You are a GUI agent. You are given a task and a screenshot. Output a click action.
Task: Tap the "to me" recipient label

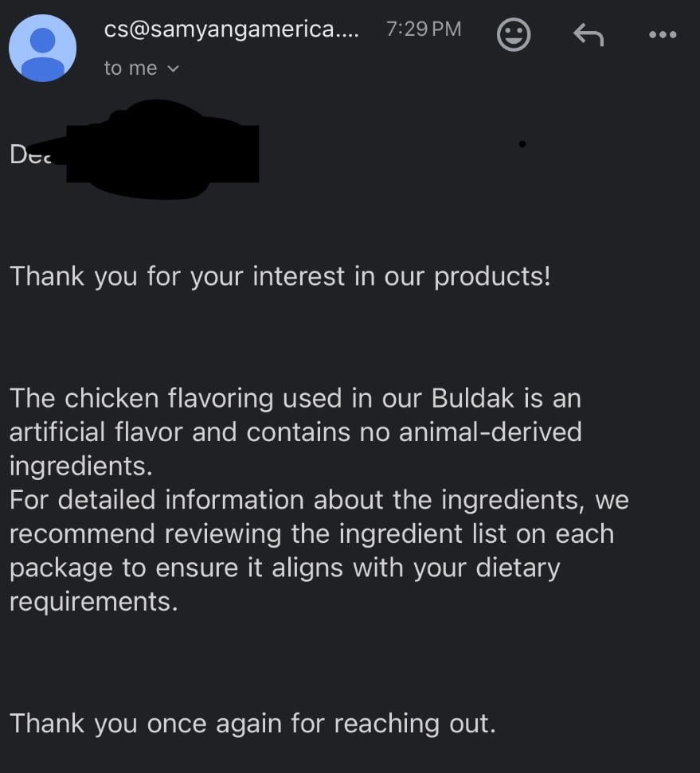(131, 68)
